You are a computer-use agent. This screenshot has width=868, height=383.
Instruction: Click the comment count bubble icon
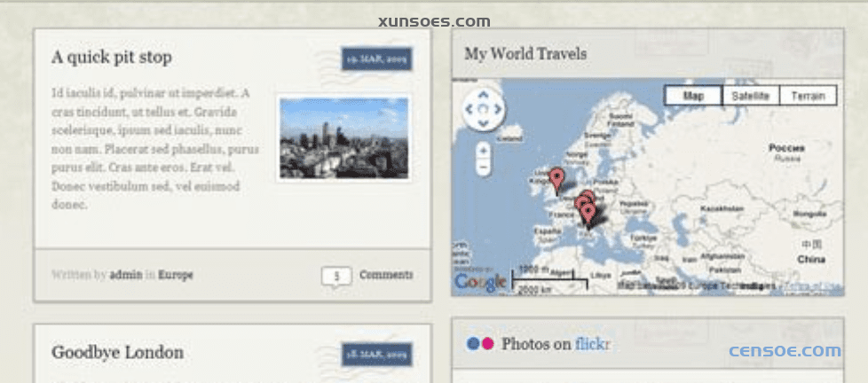pos(336,277)
